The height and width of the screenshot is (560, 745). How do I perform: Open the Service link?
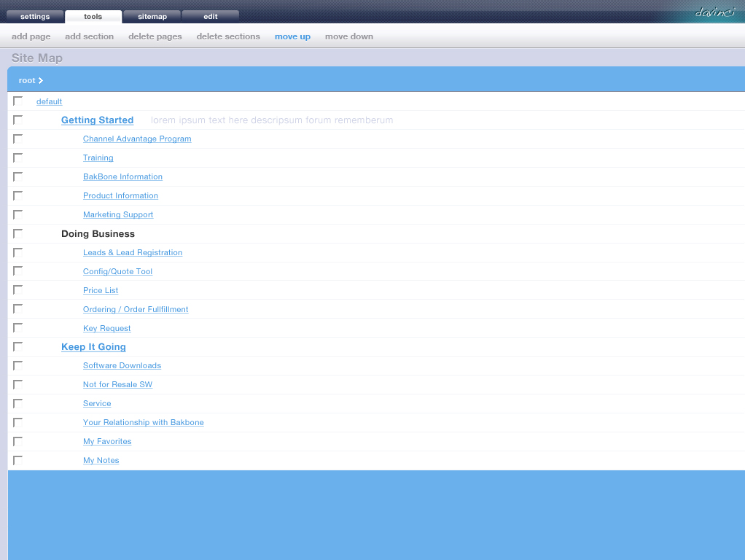click(x=97, y=404)
